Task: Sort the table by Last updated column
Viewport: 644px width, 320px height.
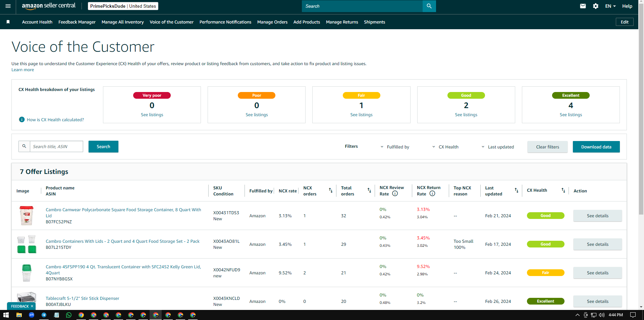Action: click(x=517, y=190)
